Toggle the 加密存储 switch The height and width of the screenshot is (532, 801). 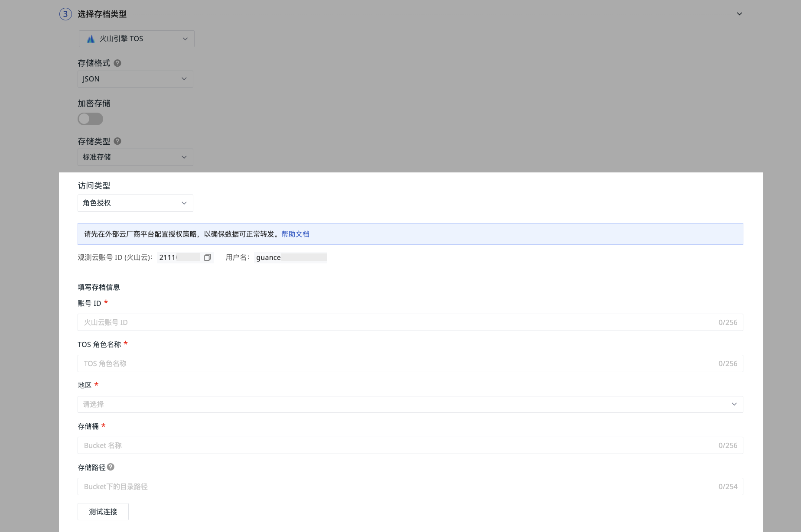[90, 119]
